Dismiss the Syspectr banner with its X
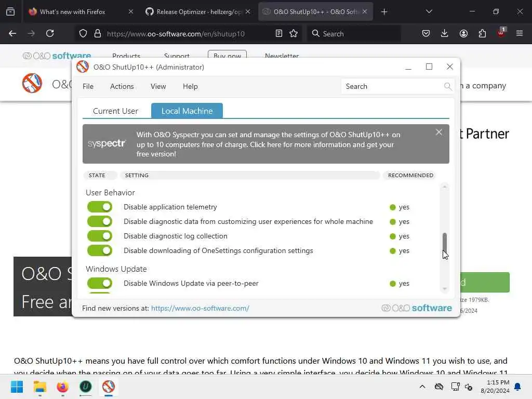Image resolution: width=532 pixels, height=399 pixels. 438,132
